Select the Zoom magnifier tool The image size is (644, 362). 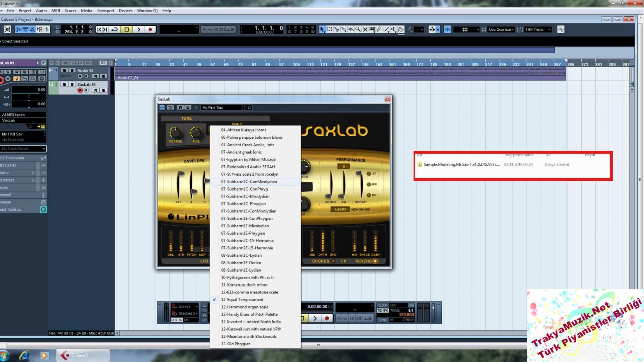coord(358,30)
